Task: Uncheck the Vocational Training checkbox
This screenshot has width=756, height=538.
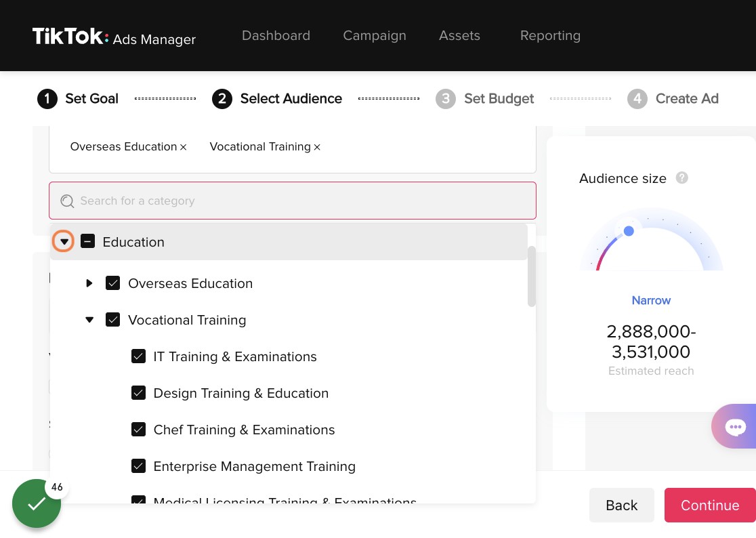Action: (x=113, y=320)
